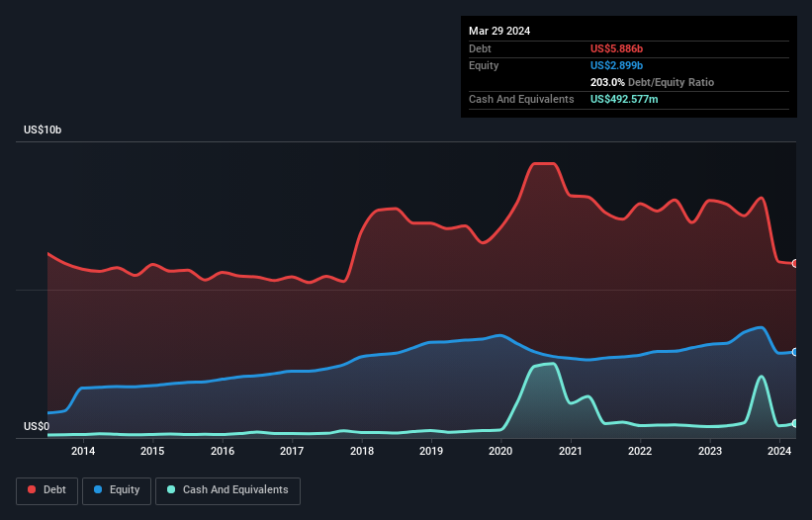Viewport: 812px width, 520px height.
Task: Click the 2024 x-axis label
Action: (x=778, y=451)
